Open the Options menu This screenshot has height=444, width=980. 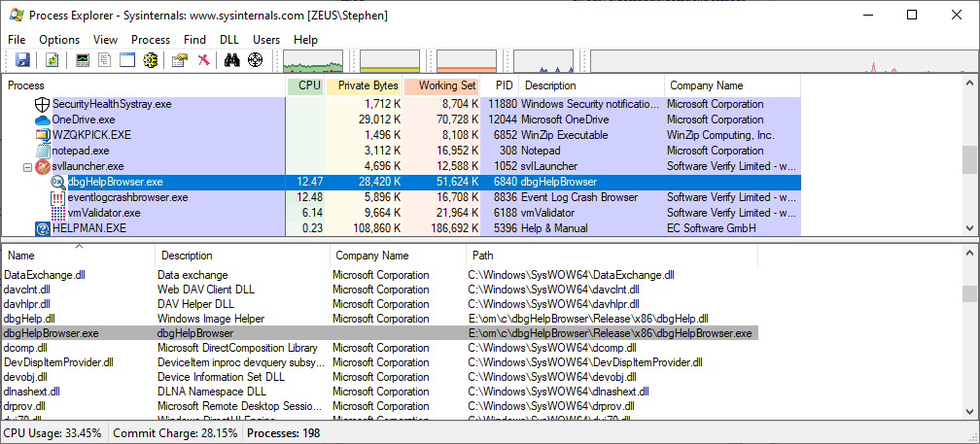pos(59,39)
